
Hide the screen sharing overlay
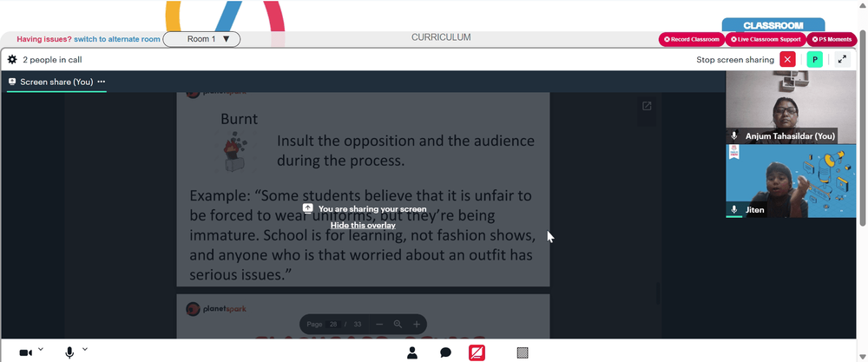[363, 226]
